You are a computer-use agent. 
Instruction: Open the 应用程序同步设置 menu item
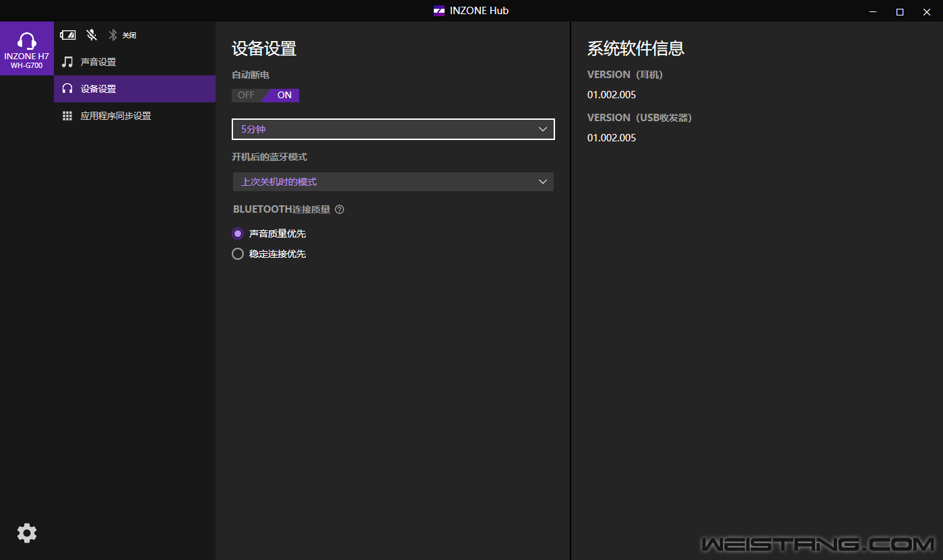click(135, 116)
